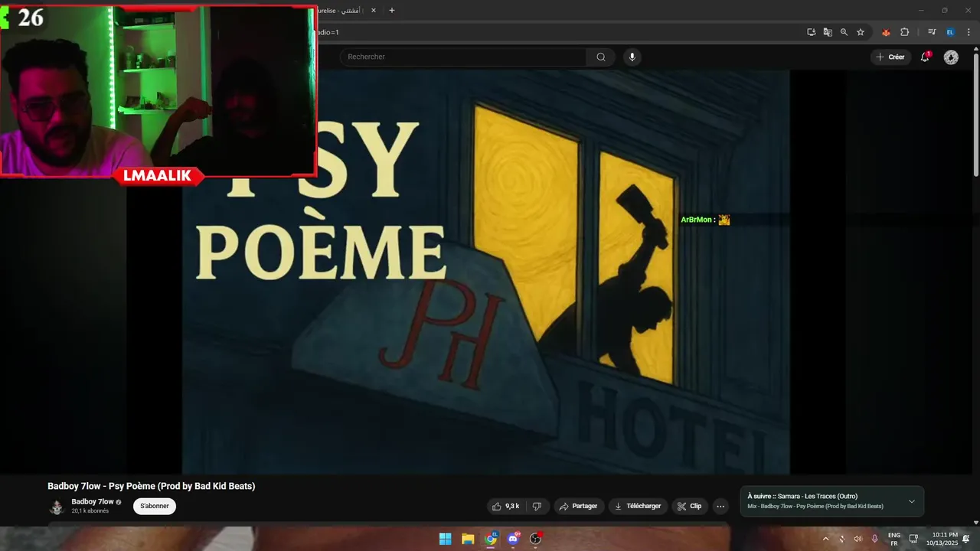
Task: Switch the ENG FR input language
Action: (x=894, y=539)
